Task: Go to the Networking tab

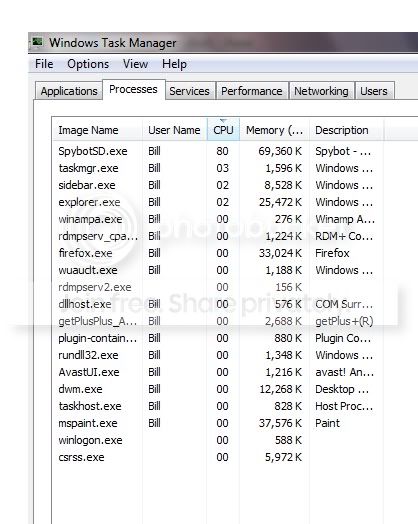Action: point(321,91)
